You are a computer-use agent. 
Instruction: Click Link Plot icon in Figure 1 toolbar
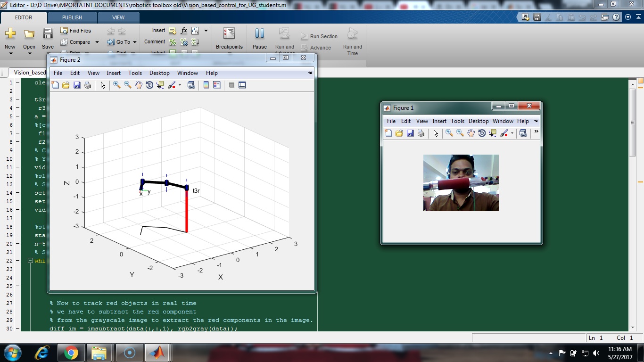[523, 133]
